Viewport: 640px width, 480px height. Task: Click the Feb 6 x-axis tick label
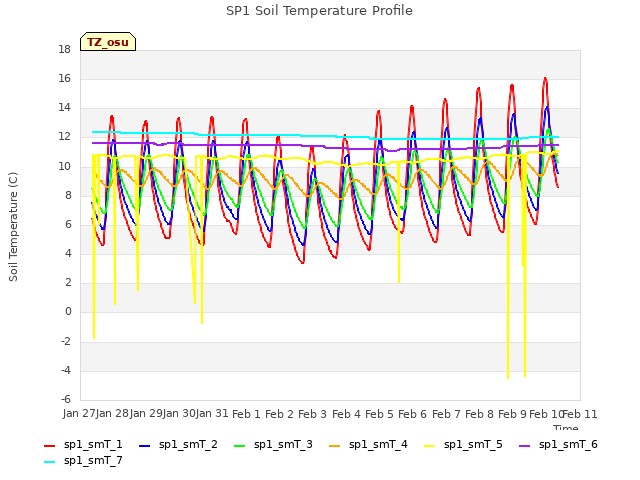[x=412, y=414]
